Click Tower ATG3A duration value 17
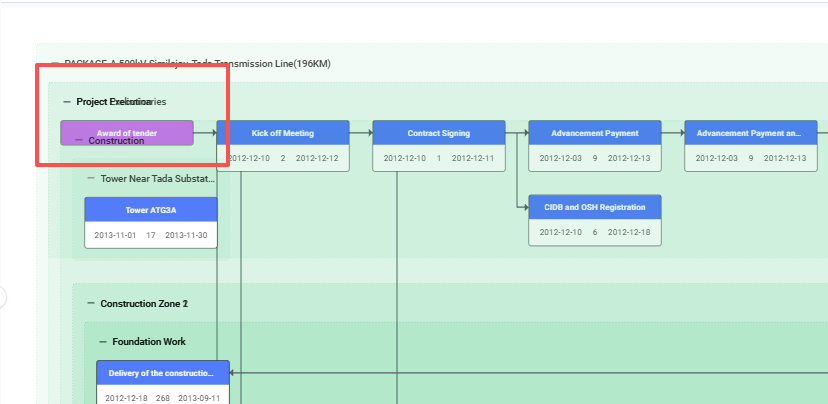This screenshot has height=404, width=828. [151, 235]
